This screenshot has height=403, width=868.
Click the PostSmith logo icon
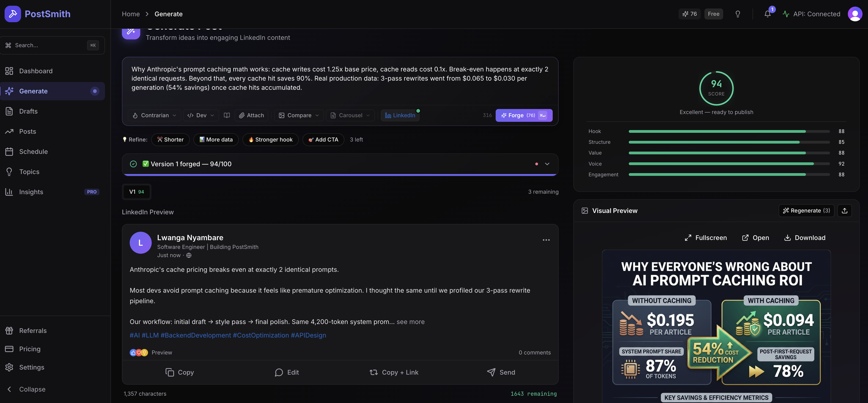point(13,14)
